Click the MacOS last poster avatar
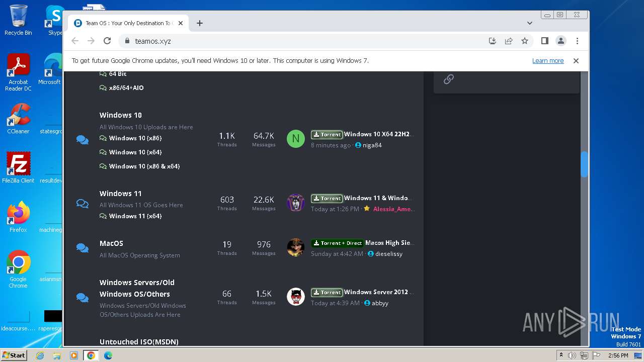Image resolution: width=644 pixels, height=362 pixels. 296,247
